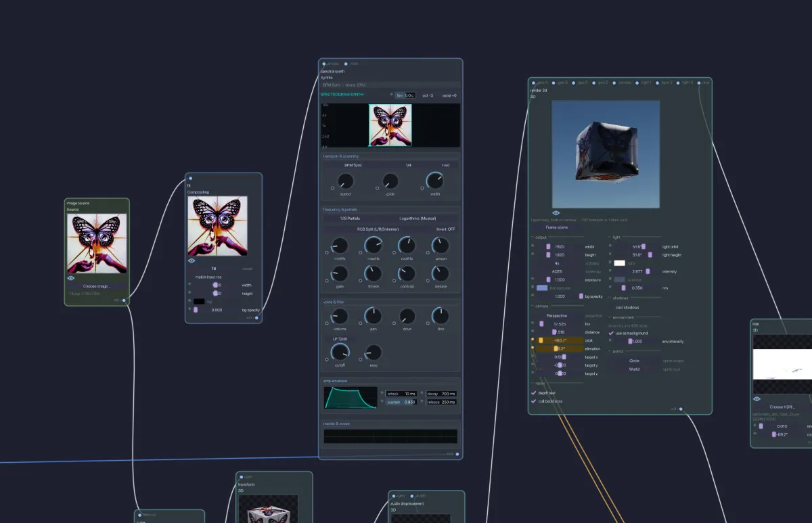Click white light color swatch
Viewport: 812px width, 523px height.
coord(619,263)
